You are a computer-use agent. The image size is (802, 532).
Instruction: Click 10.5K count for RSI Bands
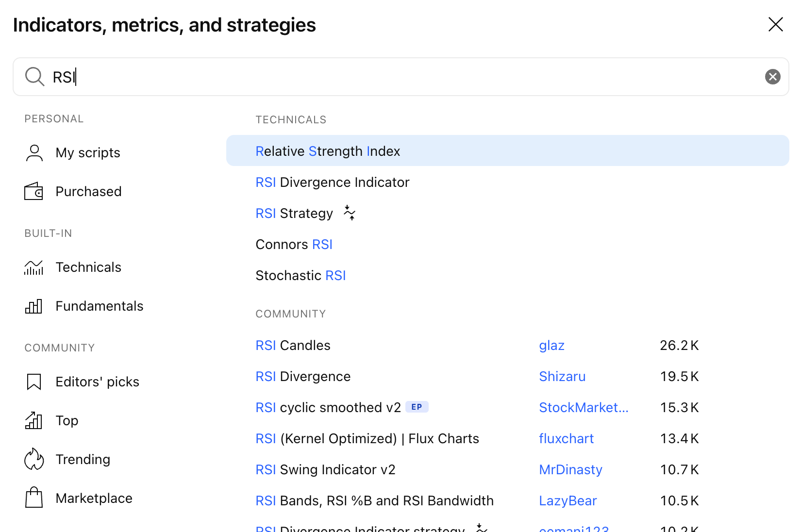(679, 500)
